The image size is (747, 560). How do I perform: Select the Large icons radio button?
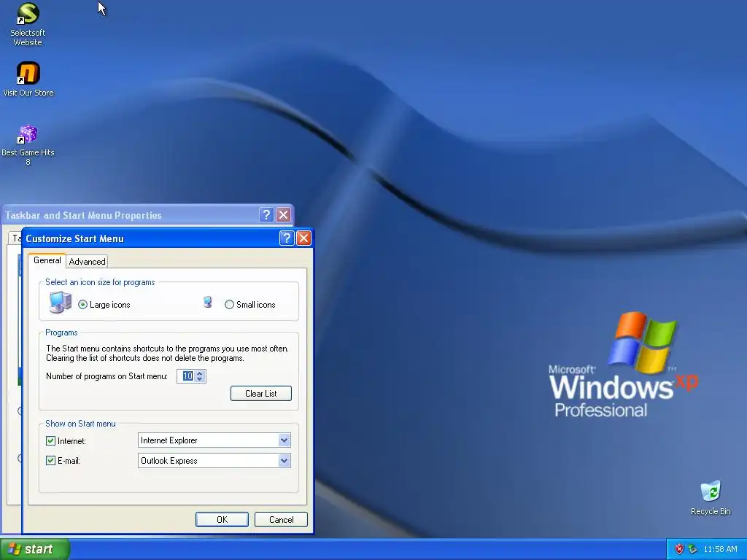click(x=83, y=305)
